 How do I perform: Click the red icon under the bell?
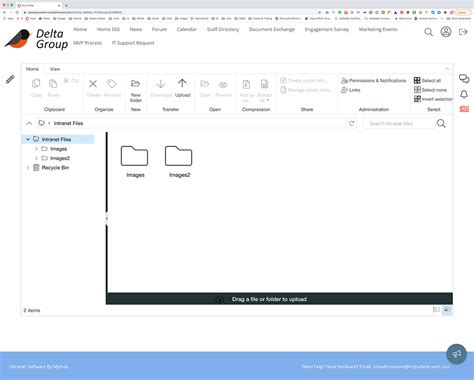tap(464, 109)
